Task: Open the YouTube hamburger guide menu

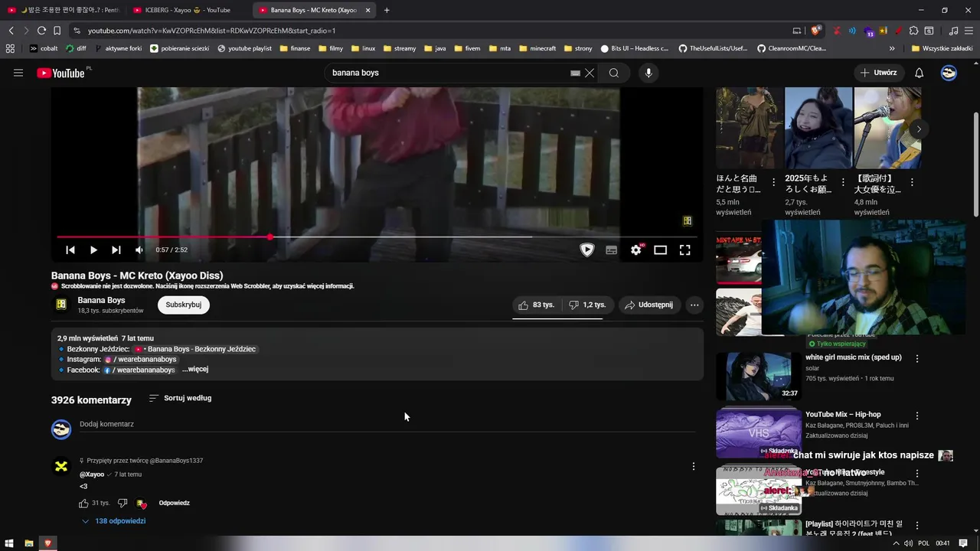Action: 18,73
